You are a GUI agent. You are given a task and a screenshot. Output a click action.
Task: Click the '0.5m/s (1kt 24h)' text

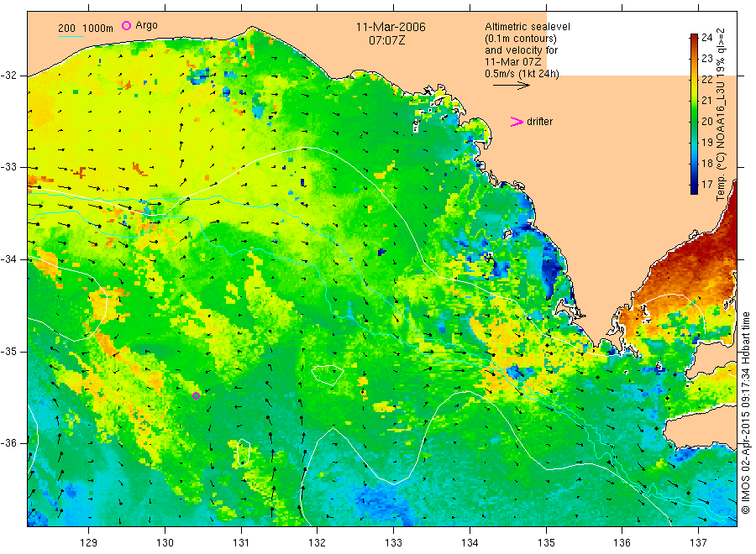[522, 74]
